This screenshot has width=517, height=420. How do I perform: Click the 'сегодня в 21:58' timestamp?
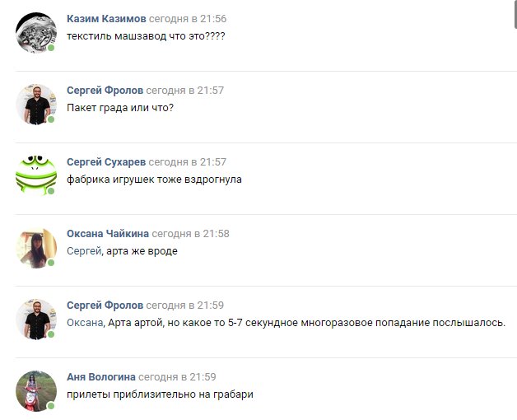(x=190, y=234)
